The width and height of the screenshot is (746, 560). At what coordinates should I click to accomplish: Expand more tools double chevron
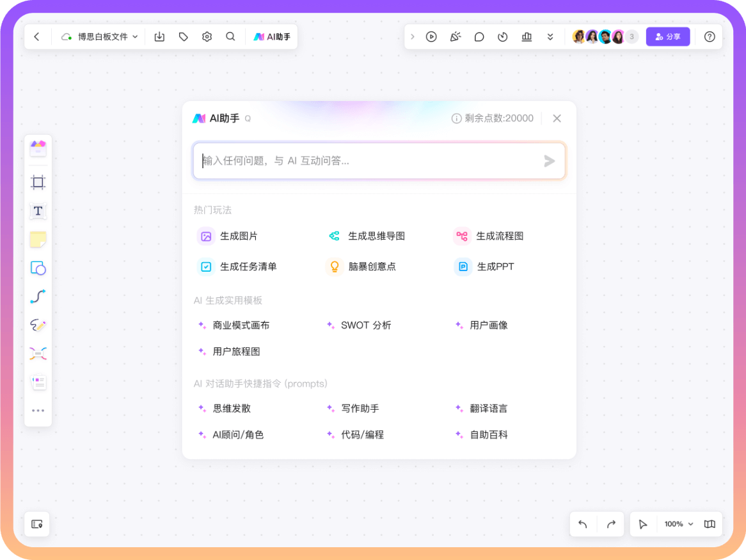click(x=550, y=36)
